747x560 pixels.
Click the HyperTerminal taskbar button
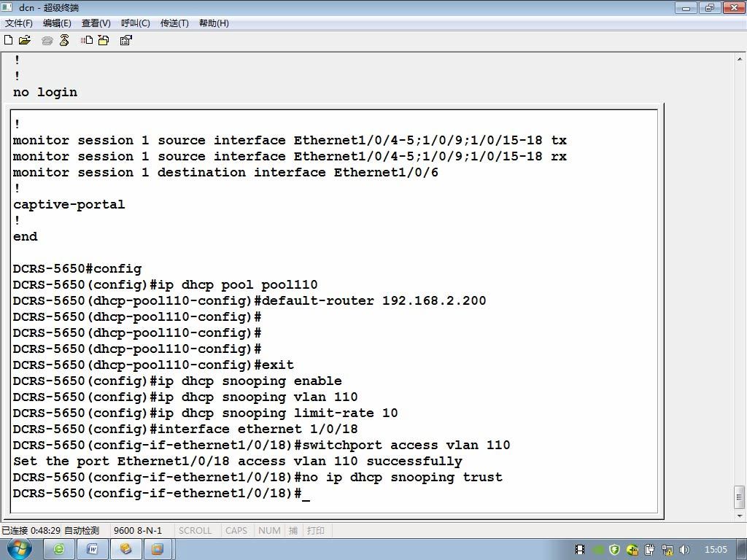click(125, 550)
